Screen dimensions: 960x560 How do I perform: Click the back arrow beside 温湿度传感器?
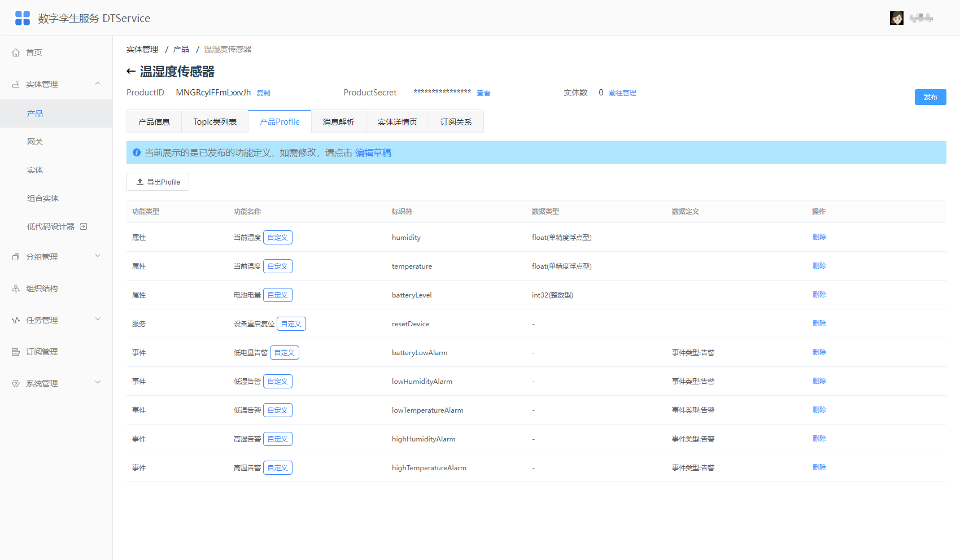coord(131,71)
